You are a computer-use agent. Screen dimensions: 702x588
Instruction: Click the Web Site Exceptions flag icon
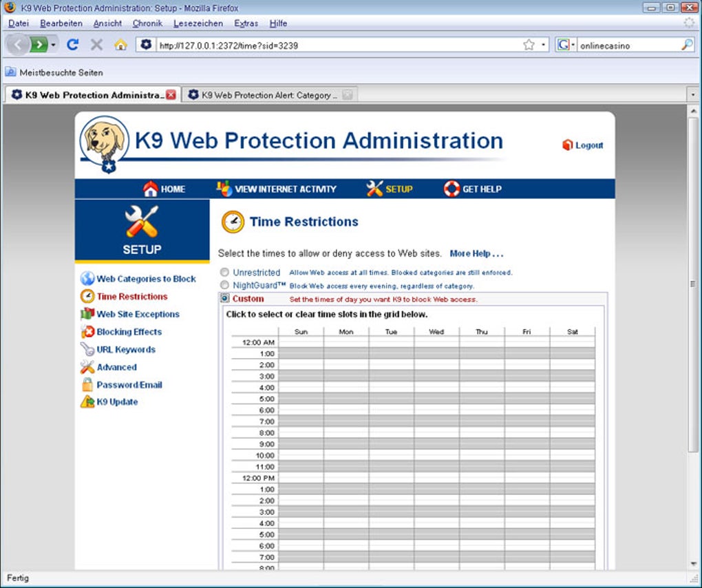[x=87, y=314]
